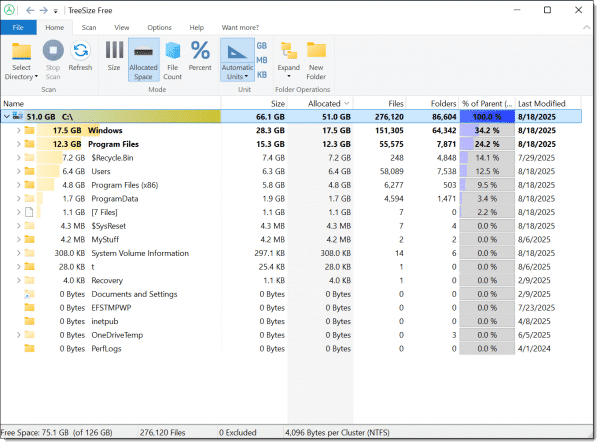Click the Users percent-of-parent bar
600x445 pixels.
(x=484, y=171)
